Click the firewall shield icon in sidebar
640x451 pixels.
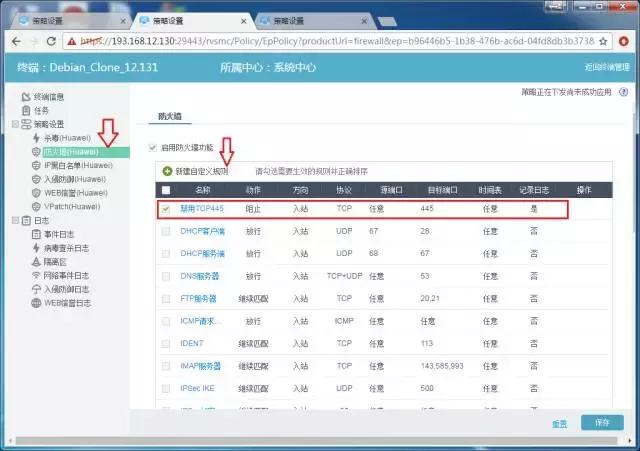pyautogui.click(x=36, y=152)
